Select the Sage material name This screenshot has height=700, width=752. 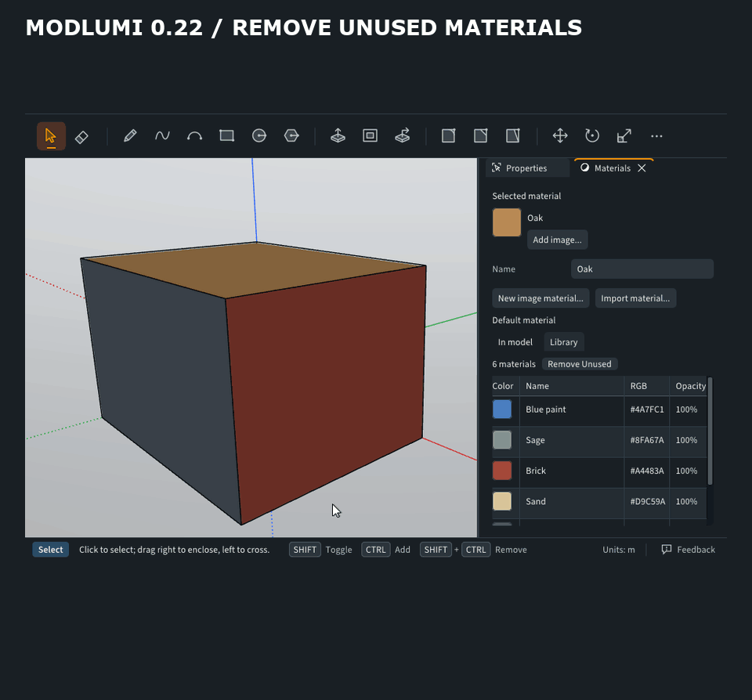pyautogui.click(x=535, y=440)
